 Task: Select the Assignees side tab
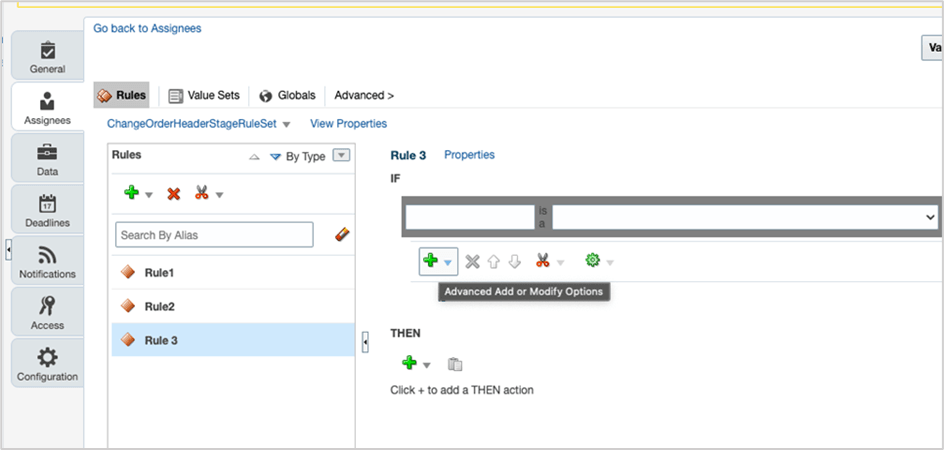point(48,107)
